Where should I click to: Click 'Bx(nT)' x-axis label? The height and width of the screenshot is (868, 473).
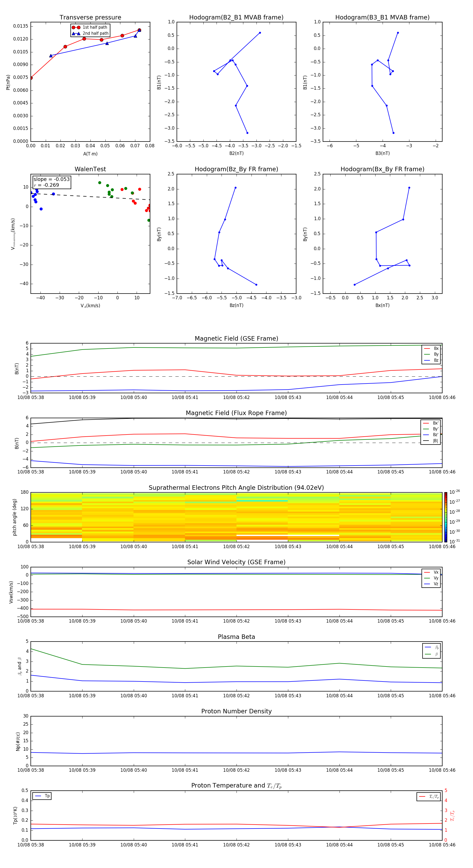[382, 305]
